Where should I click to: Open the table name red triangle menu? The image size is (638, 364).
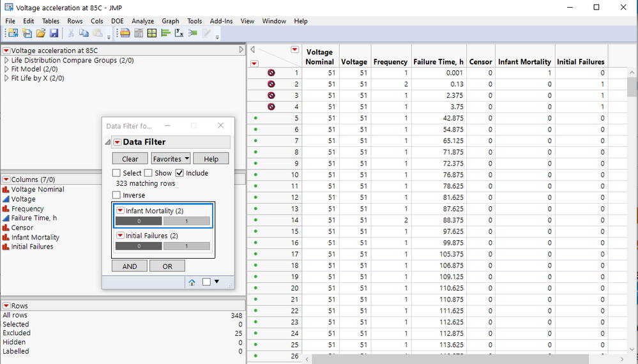pos(6,50)
